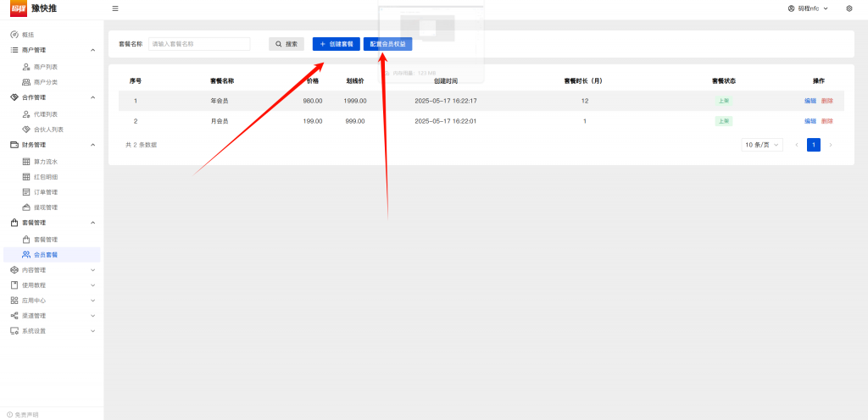
Task: Click the 算力流水 table icon
Action: pos(26,161)
